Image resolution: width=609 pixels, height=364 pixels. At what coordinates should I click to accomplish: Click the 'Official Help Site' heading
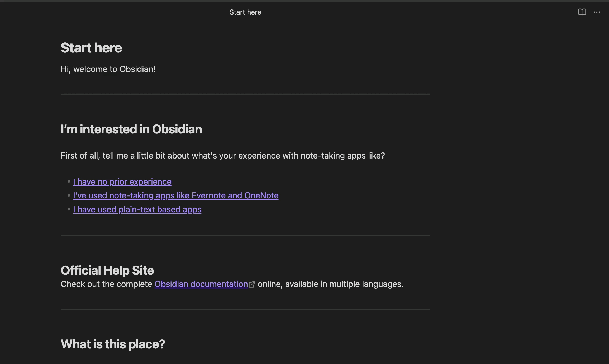click(x=107, y=270)
